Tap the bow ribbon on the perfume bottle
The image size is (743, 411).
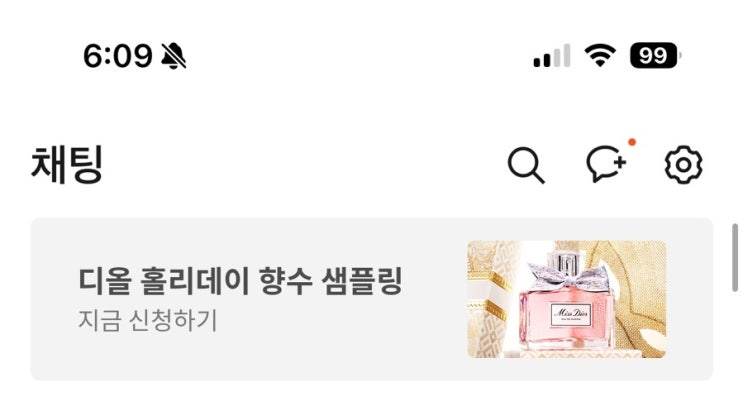(x=568, y=277)
